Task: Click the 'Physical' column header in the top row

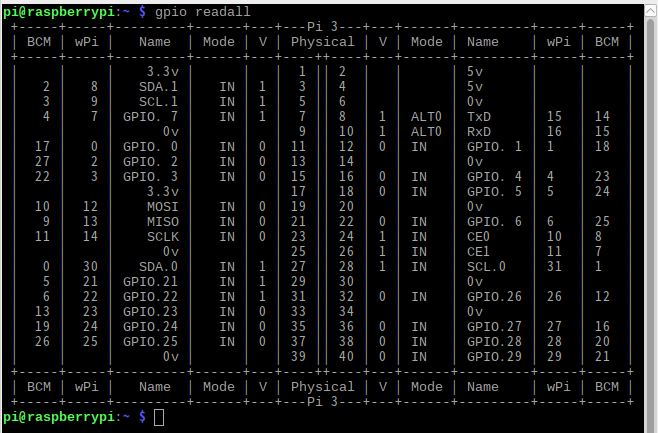Action: click(322, 42)
